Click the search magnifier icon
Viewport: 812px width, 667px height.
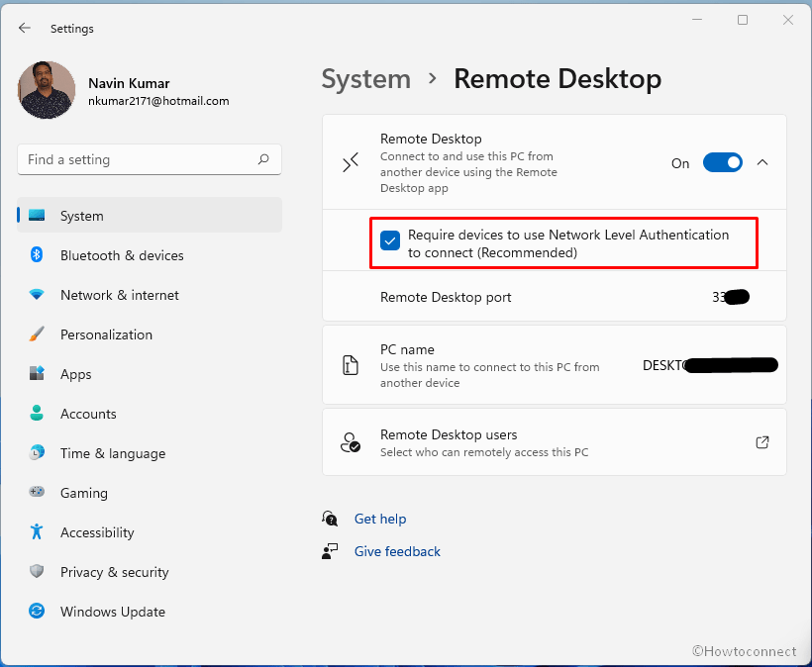pos(263,159)
